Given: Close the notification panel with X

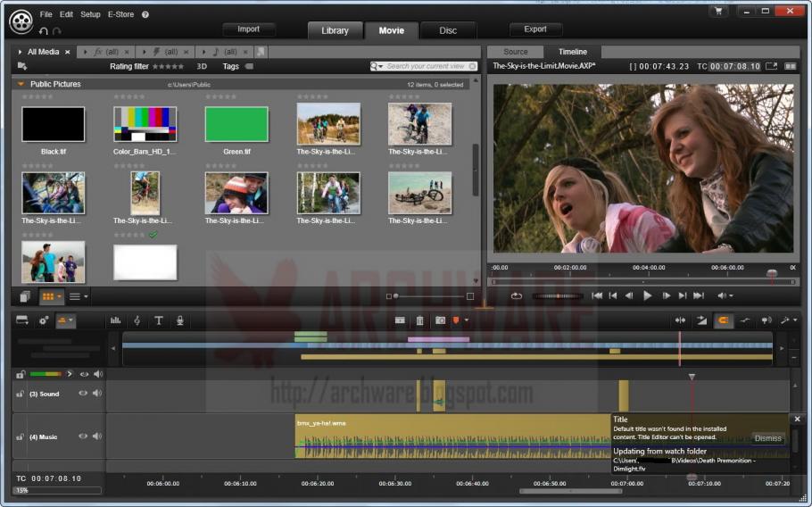Looking at the screenshot, I should [x=798, y=419].
